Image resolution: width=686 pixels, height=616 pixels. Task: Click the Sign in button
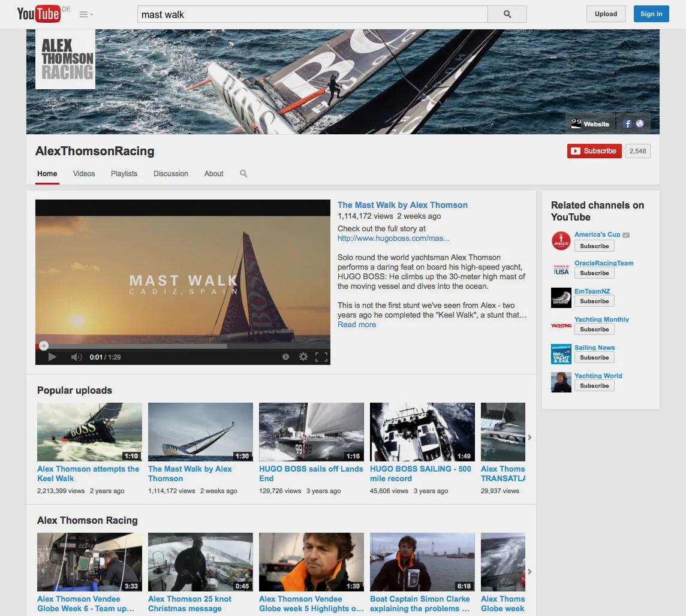click(x=651, y=14)
